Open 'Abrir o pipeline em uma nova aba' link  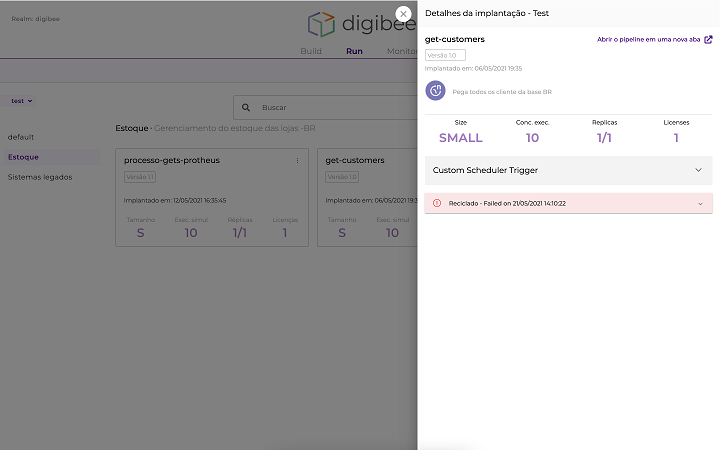pyautogui.click(x=648, y=40)
